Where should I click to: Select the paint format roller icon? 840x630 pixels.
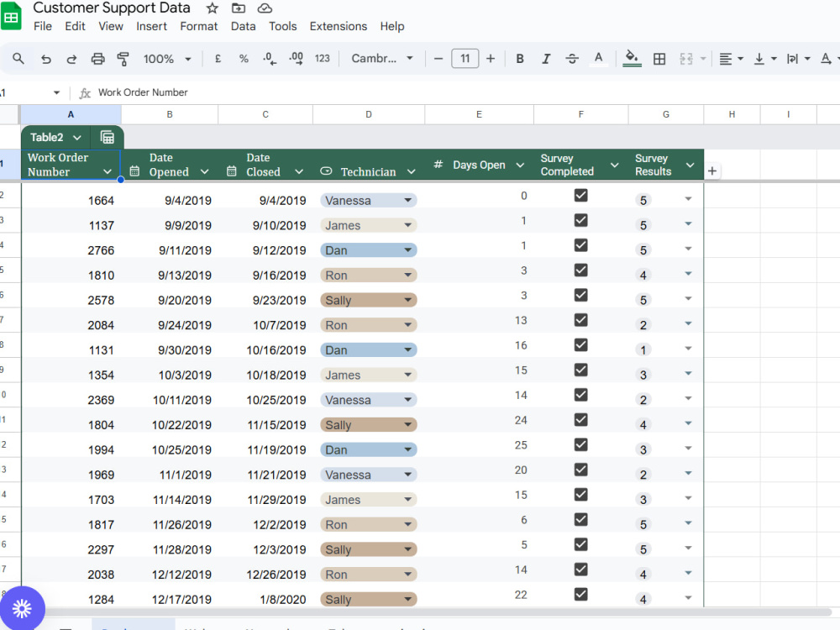tap(123, 59)
